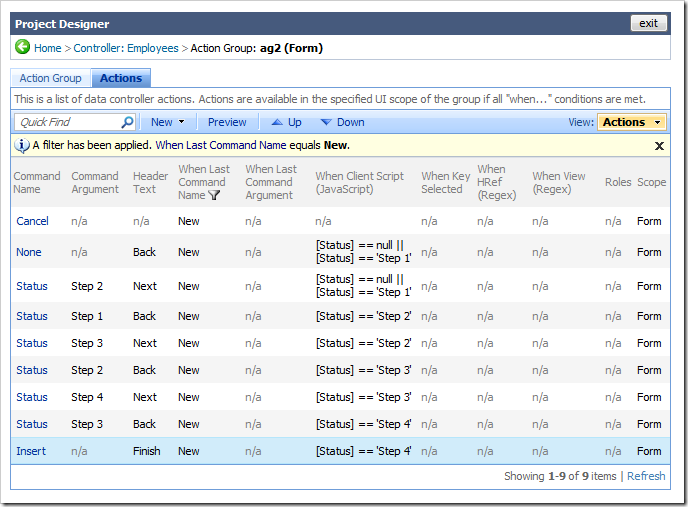
Task: Switch to the Action Group tab
Action: (x=50, y=78)
